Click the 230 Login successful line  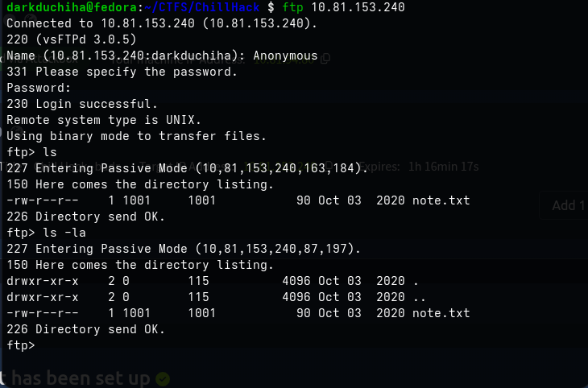coord(82,104)
